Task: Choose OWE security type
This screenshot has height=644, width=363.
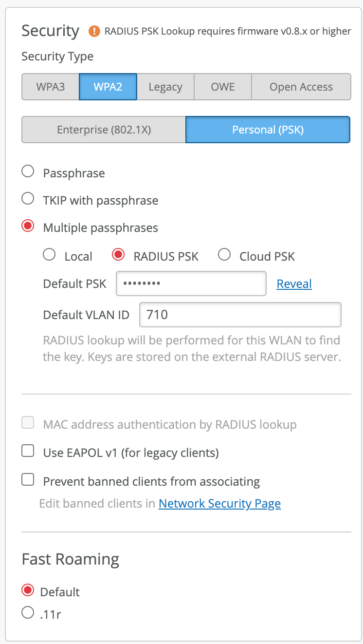Action: click(x=223, y=87)
